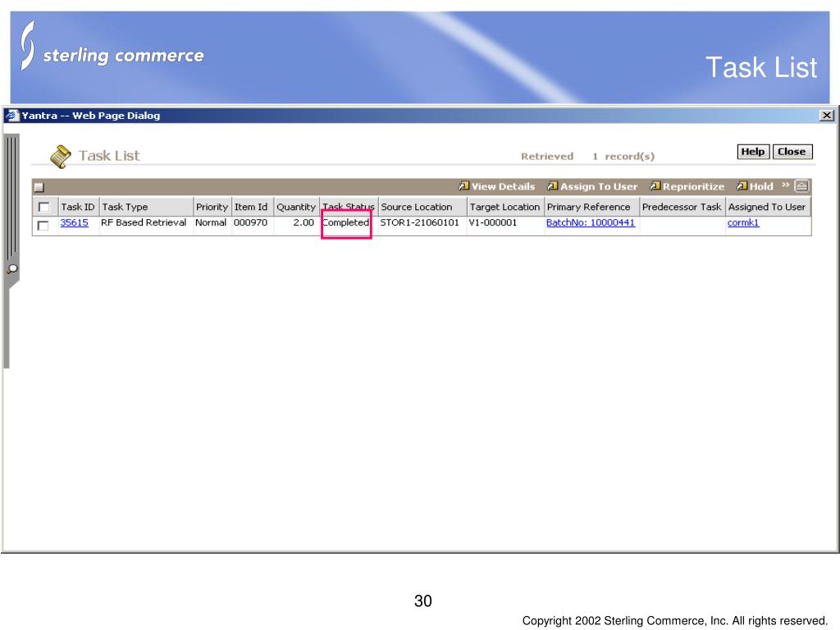This screenshot has height=630, width=840.
Task: Click the Target Location column header
Action: (x=505, y=207)
